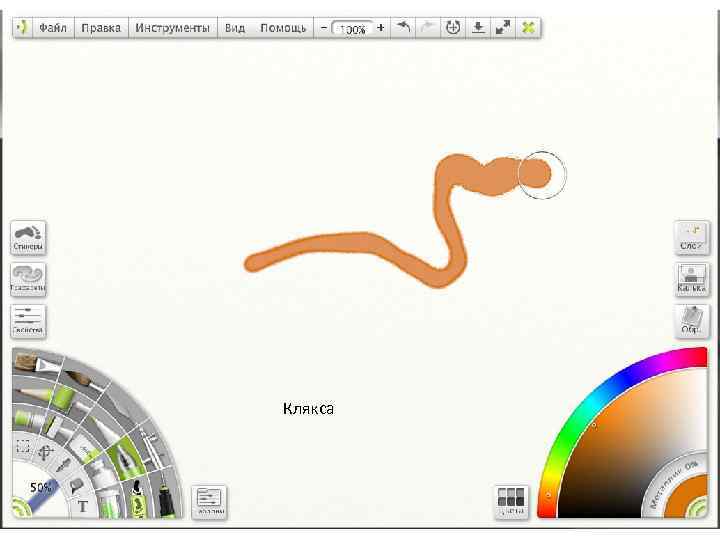Click the green X icon in the top bar
The height and width of the screenshot is (540, 720).
point(528,28)
